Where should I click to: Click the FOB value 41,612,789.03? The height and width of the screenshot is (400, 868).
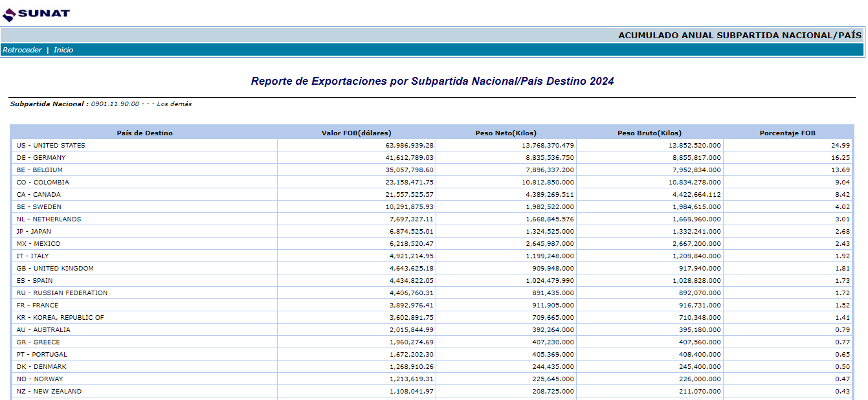pos(409,158)
